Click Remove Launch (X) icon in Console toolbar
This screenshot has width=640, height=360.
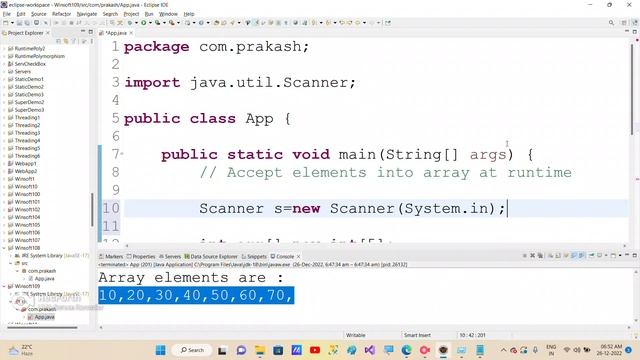pyautogui.click(x=532, y=256)
